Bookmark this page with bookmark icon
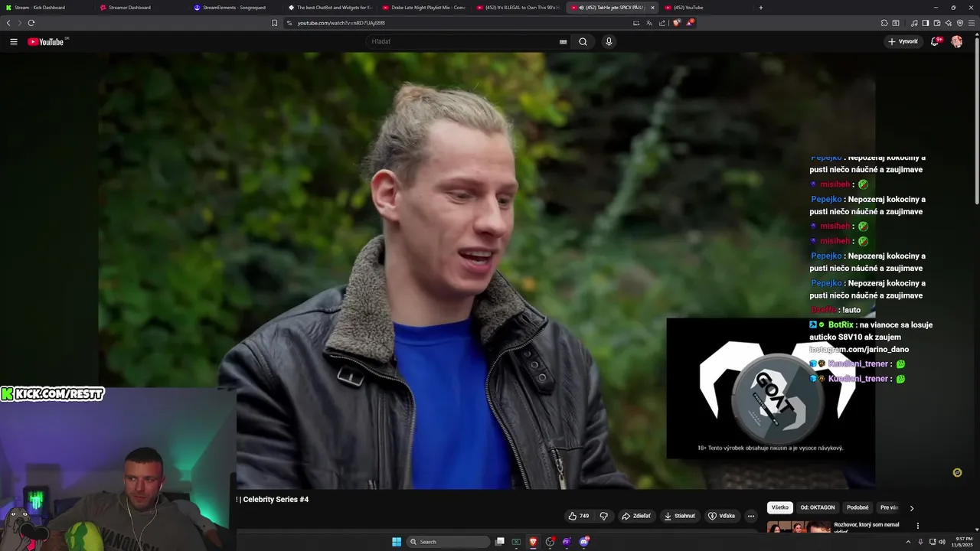Screen dimensions: 980x551 pyautogui.click(x=275, y=23)
